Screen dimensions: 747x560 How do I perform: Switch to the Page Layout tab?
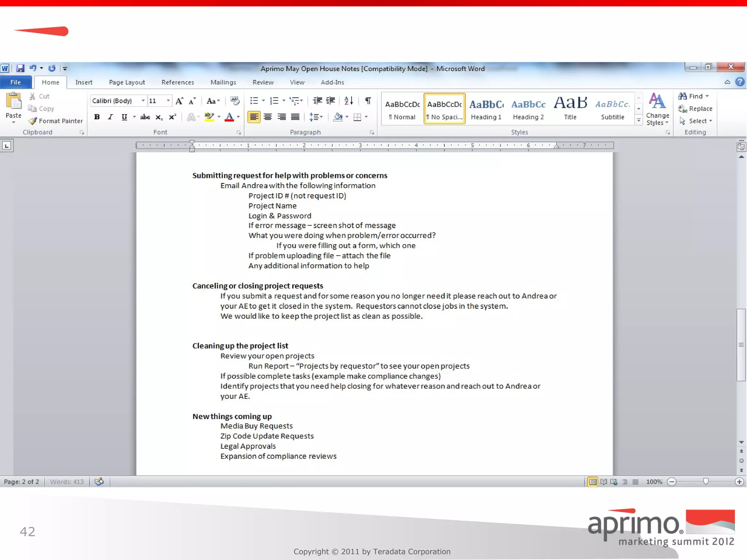(127, 82)
